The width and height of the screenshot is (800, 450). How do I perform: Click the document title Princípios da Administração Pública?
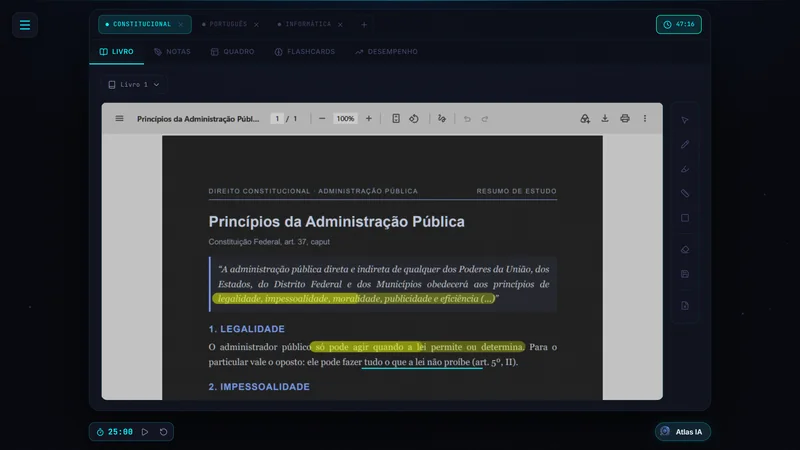(336, 221)
